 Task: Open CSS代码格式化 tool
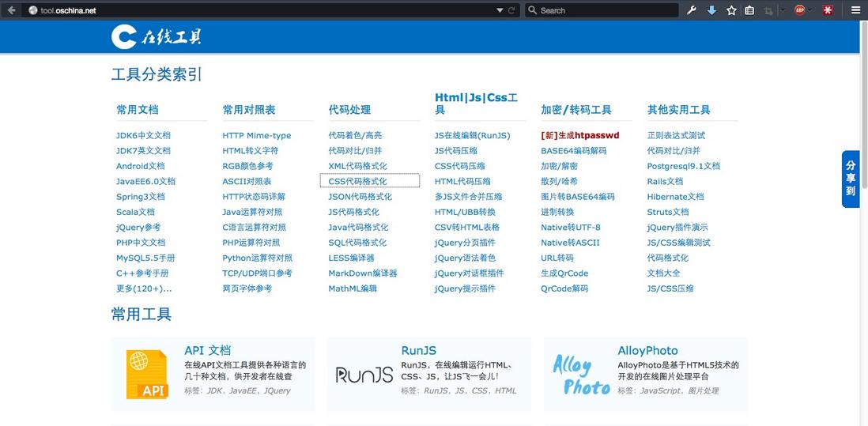pos(358,182)
